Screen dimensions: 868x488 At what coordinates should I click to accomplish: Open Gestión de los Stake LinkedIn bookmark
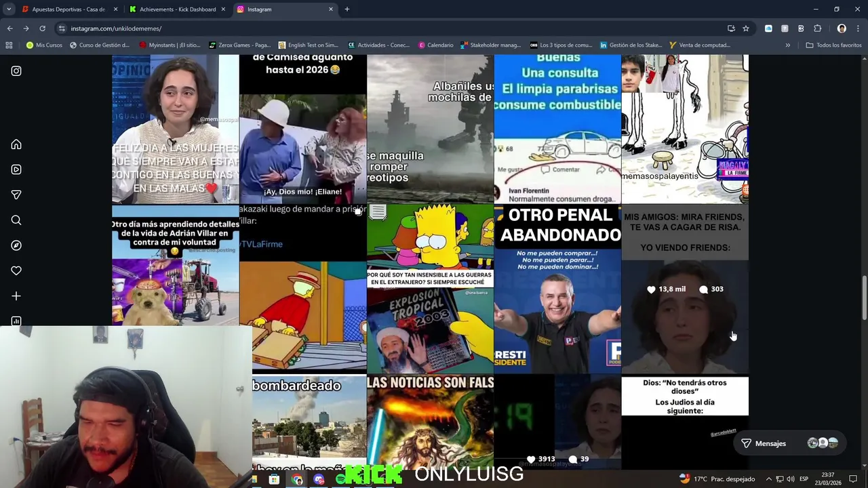(x=631, y=45)
